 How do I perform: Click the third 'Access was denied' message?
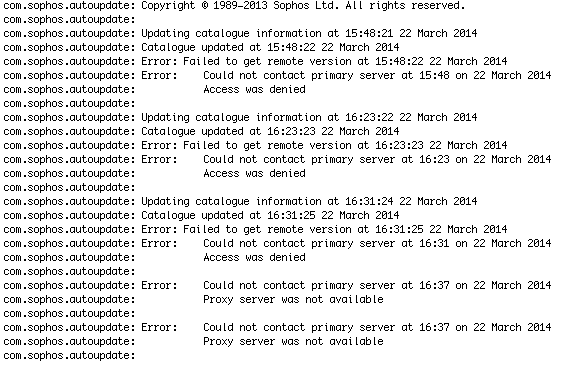254,257
